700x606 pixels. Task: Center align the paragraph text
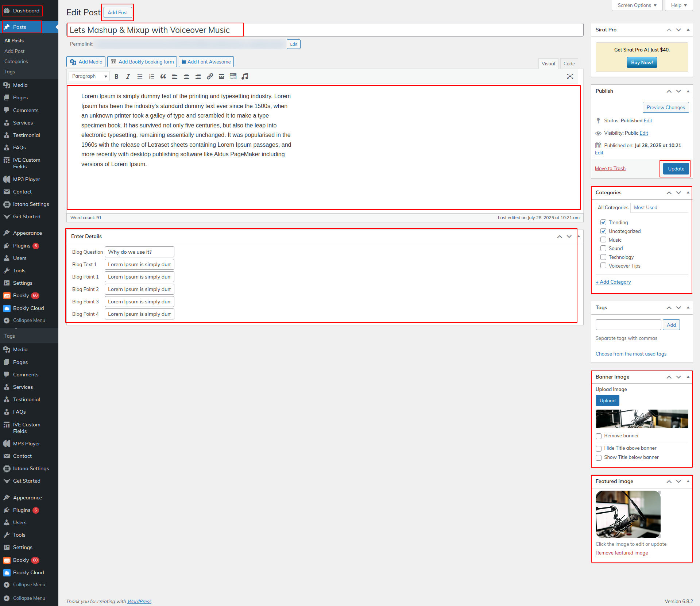[x=186, y=76]
